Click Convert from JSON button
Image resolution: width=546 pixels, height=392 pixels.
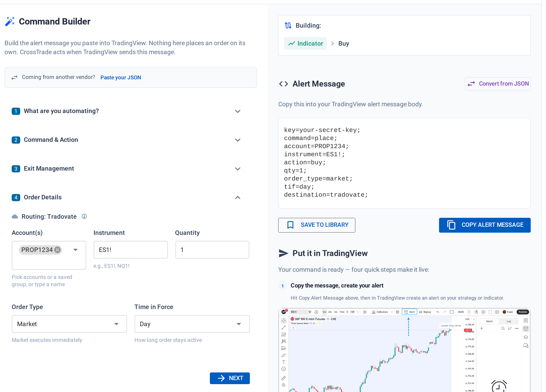tap(498, 84)
